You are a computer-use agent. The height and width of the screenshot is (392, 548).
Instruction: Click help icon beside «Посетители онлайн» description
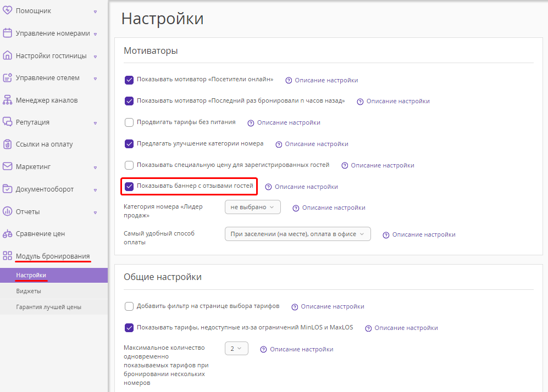pyautogui.click(x=289, y=81)
